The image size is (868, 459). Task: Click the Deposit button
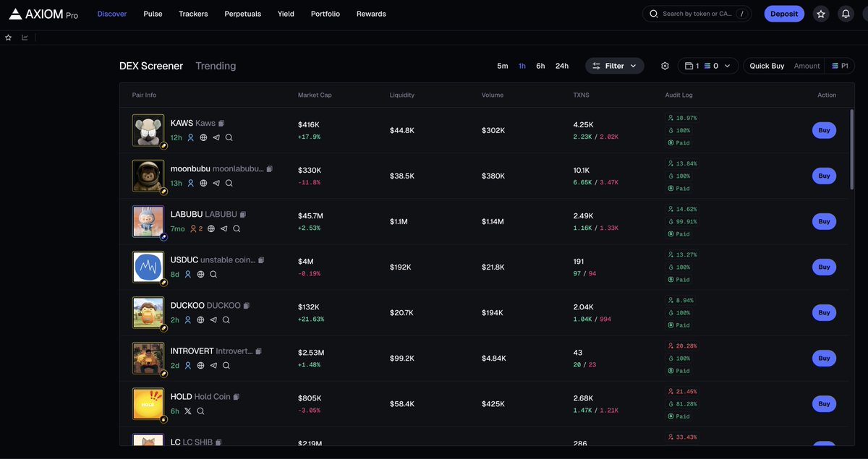pyautogui.click(x=784, y=14)
